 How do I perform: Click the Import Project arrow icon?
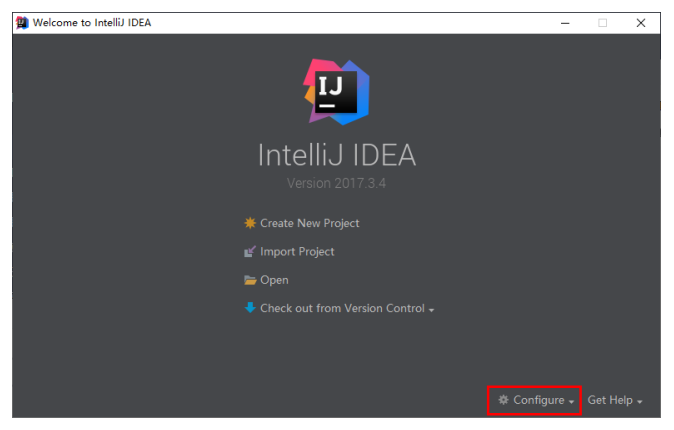pos(250,251)
